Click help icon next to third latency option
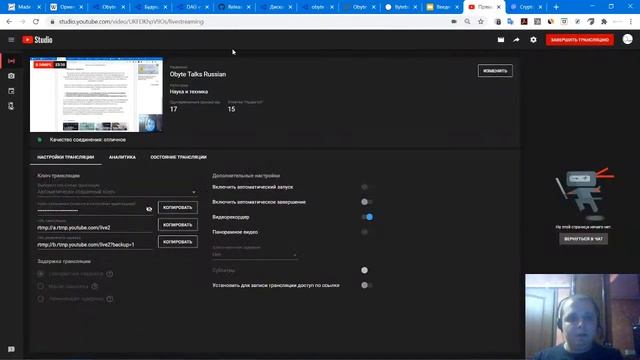 point(109,299)
